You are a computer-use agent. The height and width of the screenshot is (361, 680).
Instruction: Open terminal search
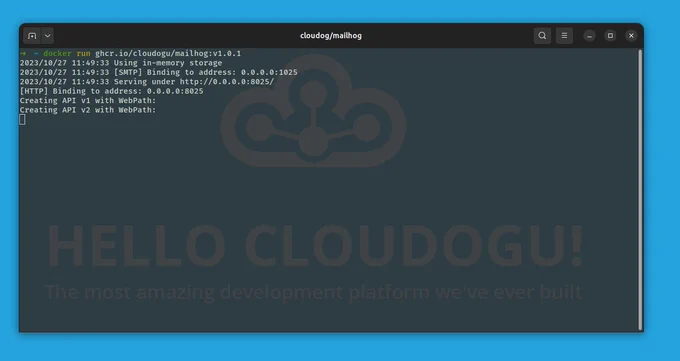pos(542,36)
